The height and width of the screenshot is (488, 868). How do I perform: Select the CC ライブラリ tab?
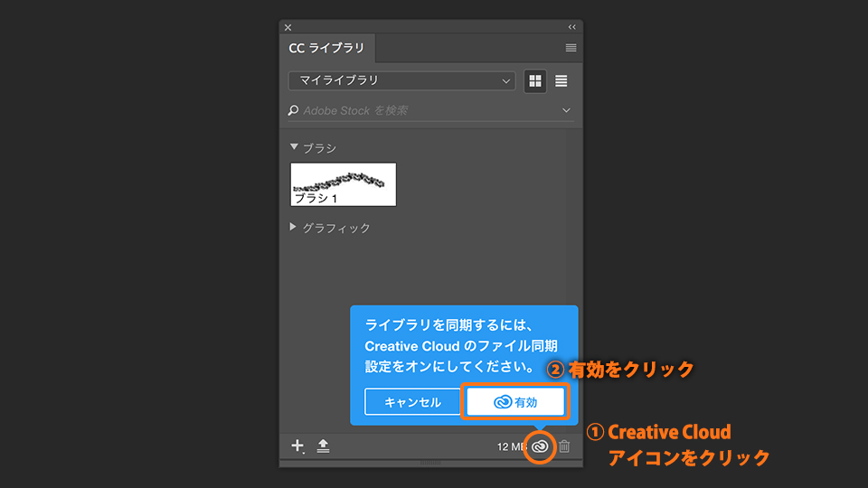(326, 48)
